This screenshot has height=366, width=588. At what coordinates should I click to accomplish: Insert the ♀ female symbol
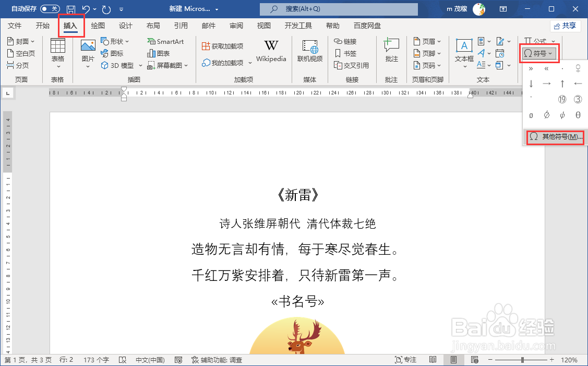click(578, 68)
